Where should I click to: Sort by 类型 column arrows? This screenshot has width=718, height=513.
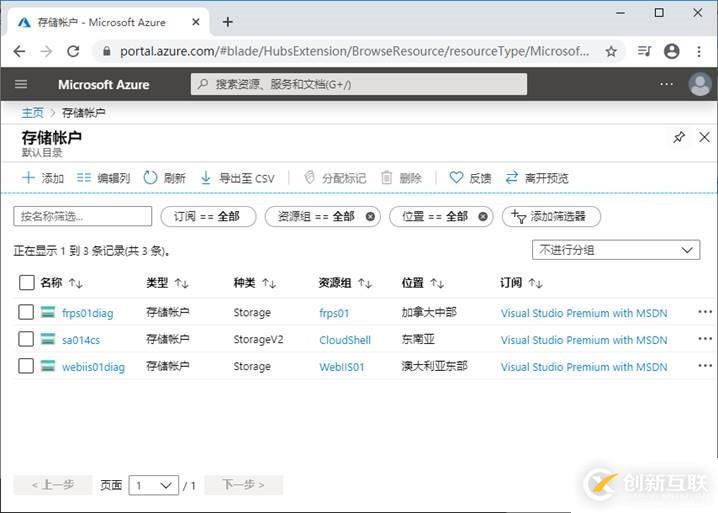click(181, 284)
